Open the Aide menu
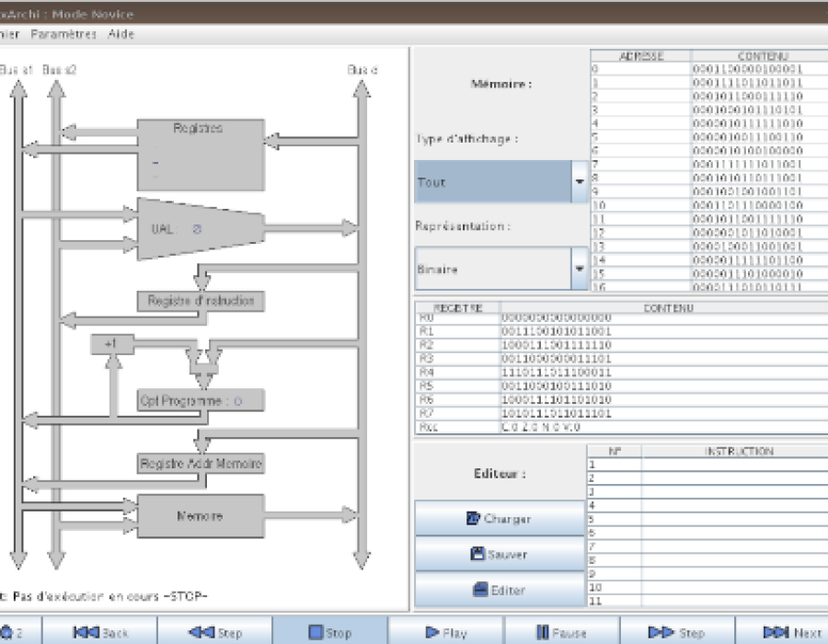 (x=121, y=34)
